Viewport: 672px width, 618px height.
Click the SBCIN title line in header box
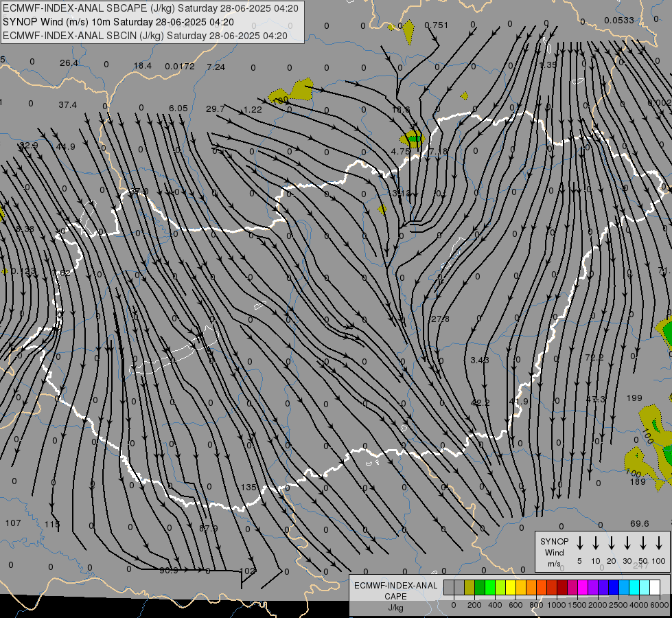point(145,36)
